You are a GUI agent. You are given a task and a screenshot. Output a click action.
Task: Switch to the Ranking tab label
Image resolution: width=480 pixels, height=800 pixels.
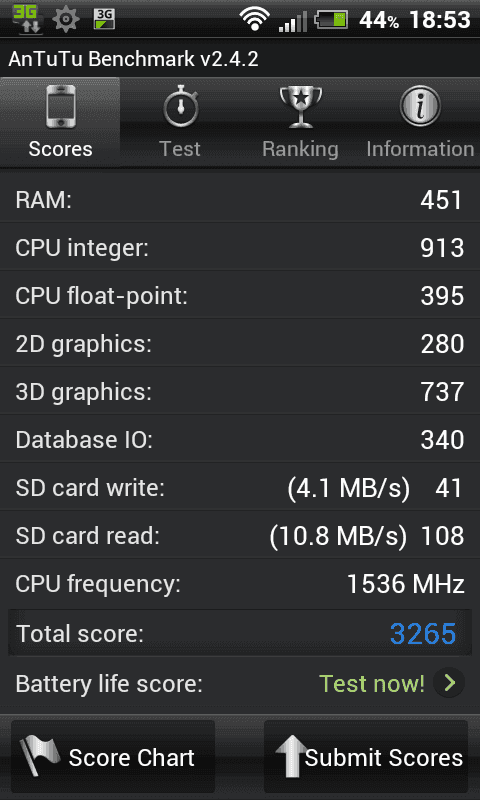click(x=300, y=149)
